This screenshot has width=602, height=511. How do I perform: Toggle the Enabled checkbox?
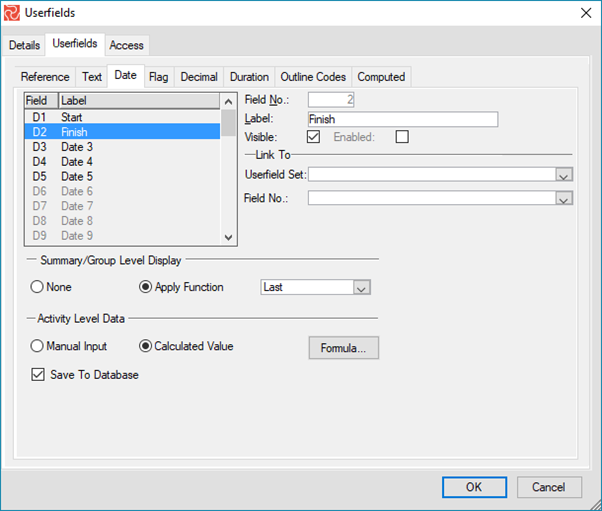coord(402,137)
